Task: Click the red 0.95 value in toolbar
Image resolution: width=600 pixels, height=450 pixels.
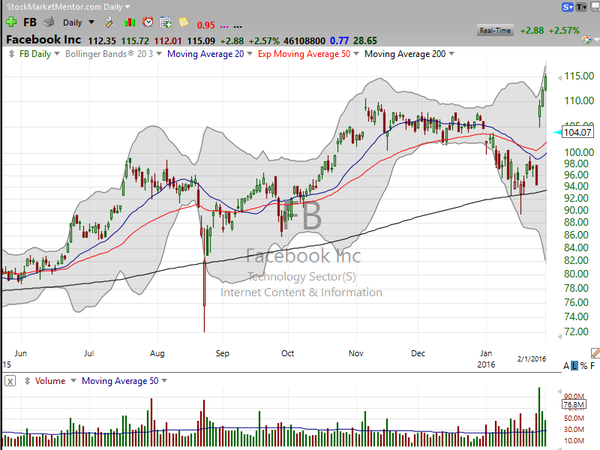Action: [206, 26]
